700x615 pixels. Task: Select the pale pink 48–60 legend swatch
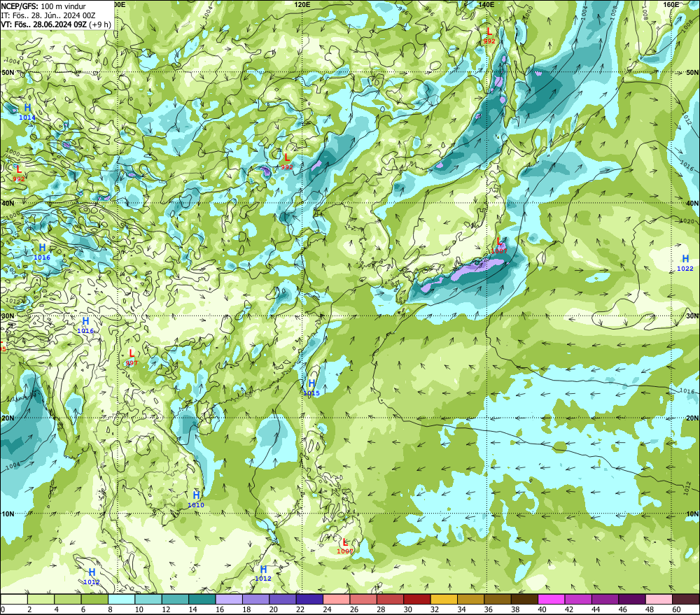click(659, 599)
